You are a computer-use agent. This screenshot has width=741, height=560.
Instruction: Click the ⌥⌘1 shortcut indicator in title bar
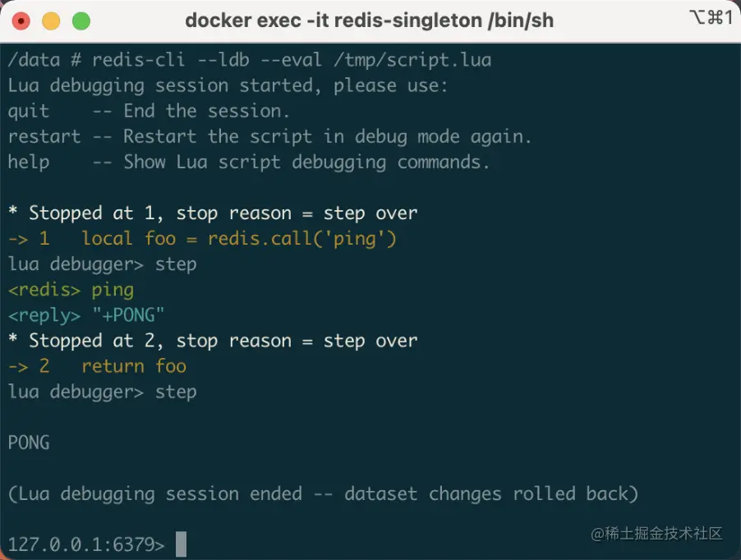(x=711, y=18)
